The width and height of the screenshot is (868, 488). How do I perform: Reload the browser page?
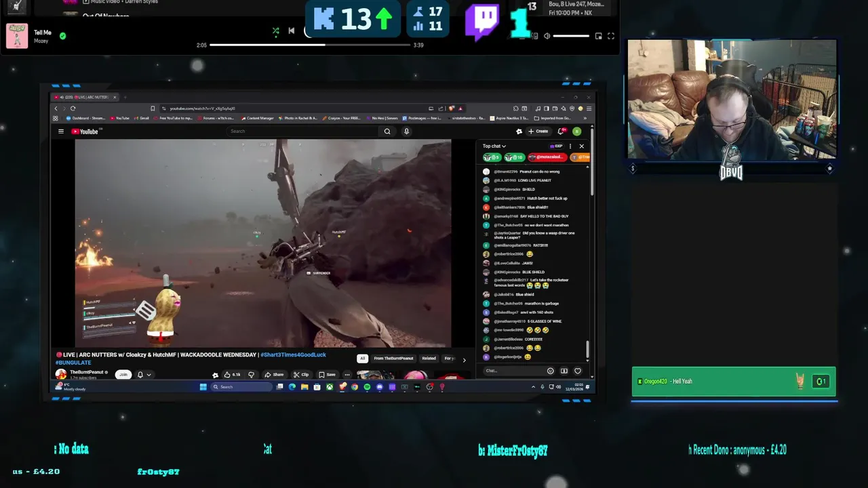click(73, 108)
